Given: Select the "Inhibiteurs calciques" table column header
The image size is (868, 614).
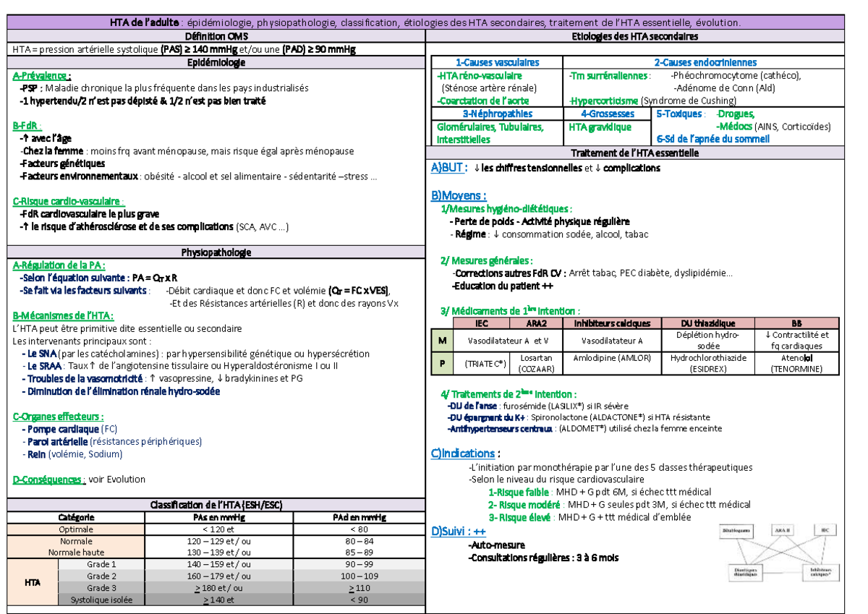Looking at the screenshot, I should 612,323.
